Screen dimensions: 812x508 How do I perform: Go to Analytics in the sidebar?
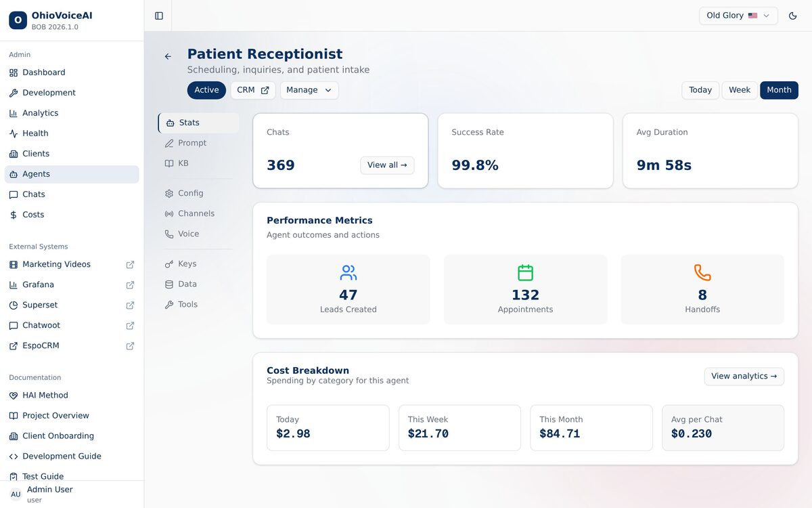pyautogui.click(x=41, y=113)
